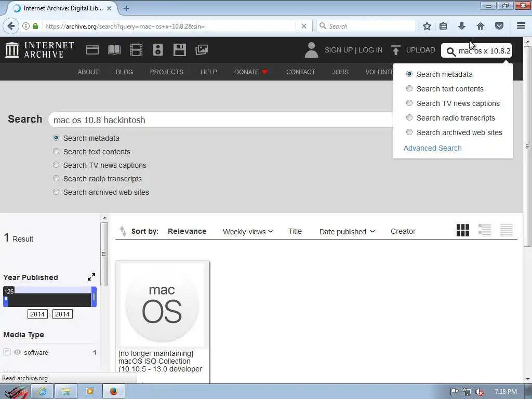Viewport: 532px width, 399px height.
Task: Open a new tab with plus button
Action: point(126,8)
